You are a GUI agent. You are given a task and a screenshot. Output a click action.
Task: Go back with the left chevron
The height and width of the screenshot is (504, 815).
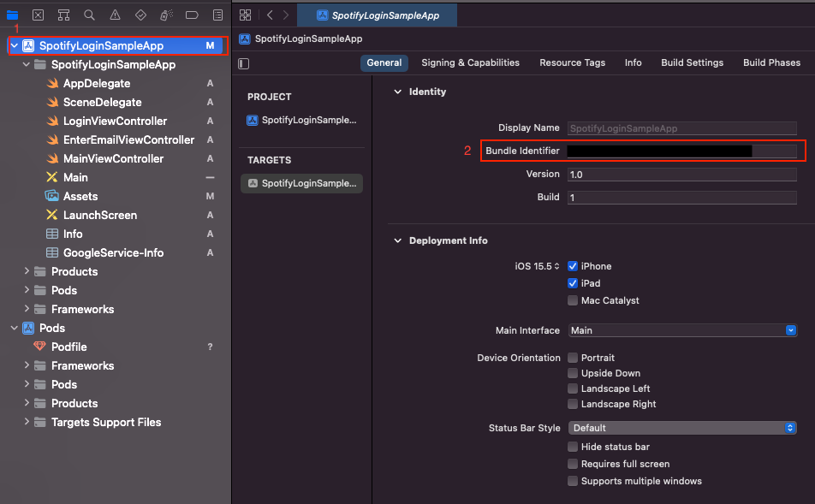point(270,15)
